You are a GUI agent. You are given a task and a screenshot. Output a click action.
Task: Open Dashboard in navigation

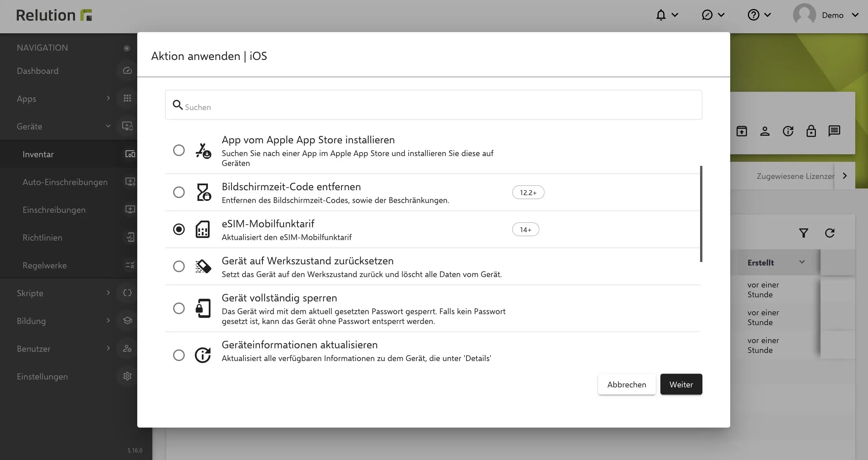pos(38,71)
